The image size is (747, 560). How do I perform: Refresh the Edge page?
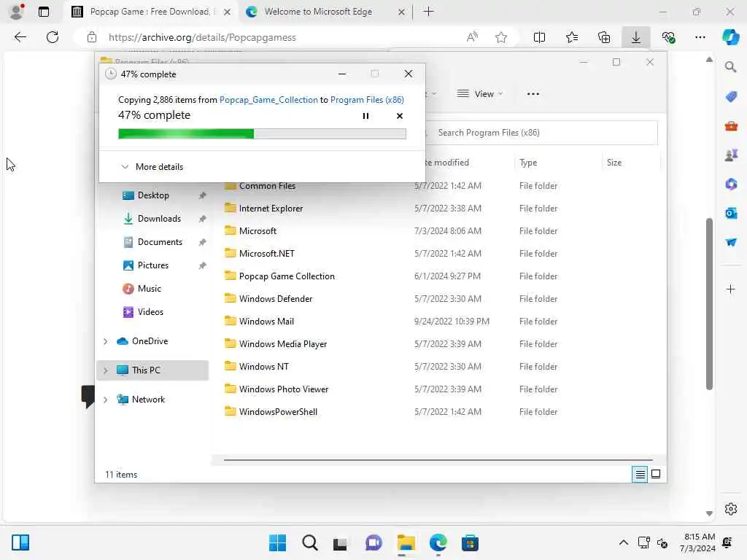tap(53, 37)
